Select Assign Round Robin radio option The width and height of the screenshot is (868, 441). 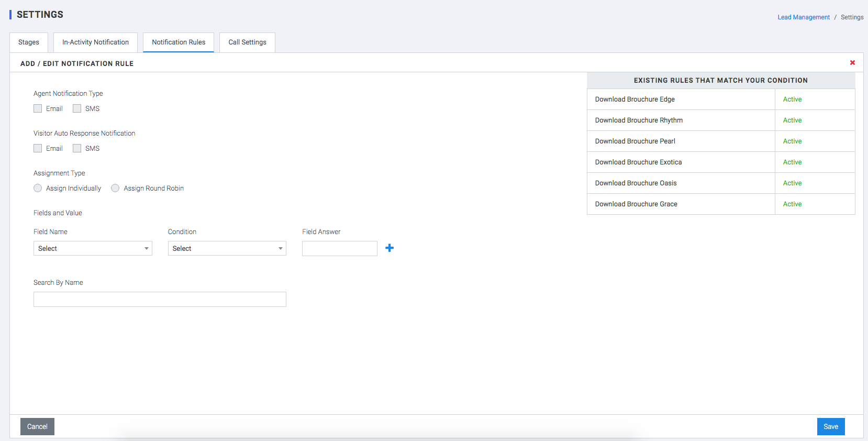pos(115,188)
